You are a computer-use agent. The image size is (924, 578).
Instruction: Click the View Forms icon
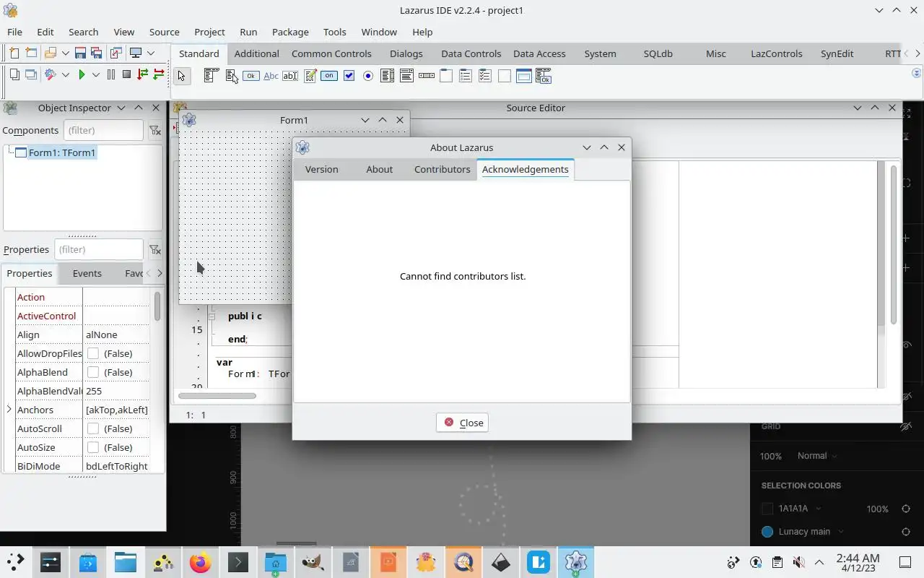(x=31, y=74)
